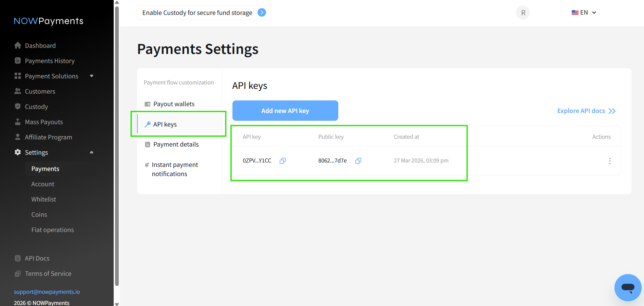Screen dimensions: 644x306
Task: Open Whitelist settings
Action: click(x=43, y=199)
